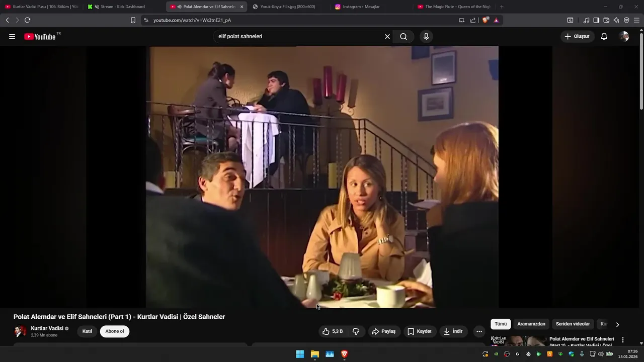Viewport: 644px width, 362px height.
Task: Click the video player to pause
Action: click(322, 177)
